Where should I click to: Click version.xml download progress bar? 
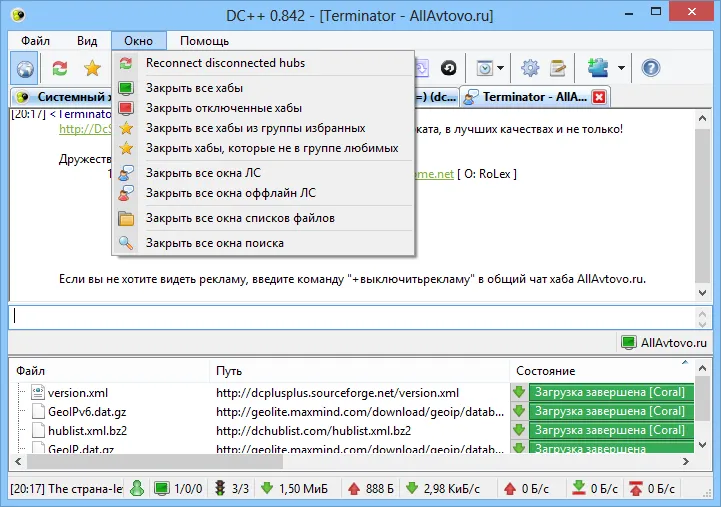611,393
